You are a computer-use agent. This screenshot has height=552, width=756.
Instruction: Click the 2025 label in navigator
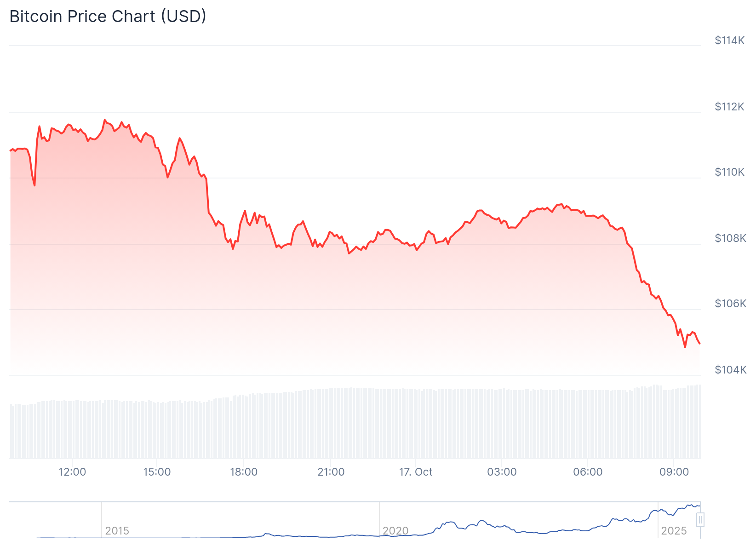point(674,531)
